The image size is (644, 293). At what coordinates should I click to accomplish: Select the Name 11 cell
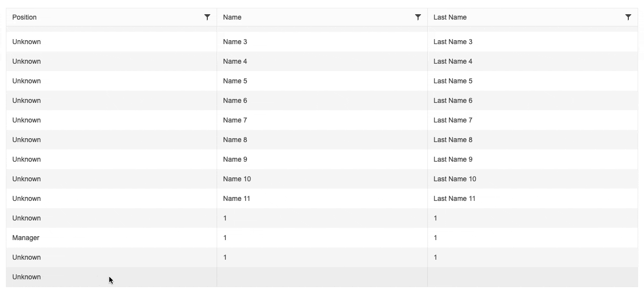tap(237, 198)
